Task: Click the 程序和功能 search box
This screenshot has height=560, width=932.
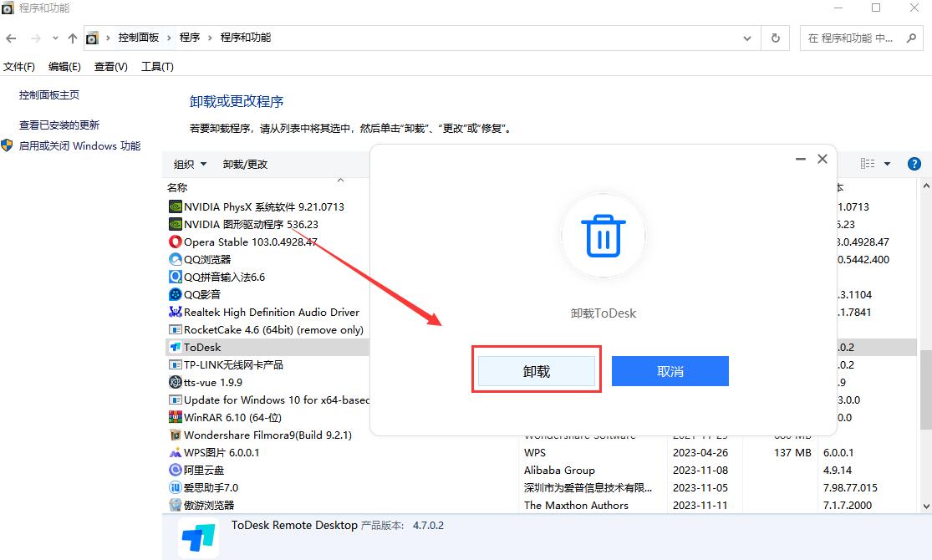Action: point(853,38)
